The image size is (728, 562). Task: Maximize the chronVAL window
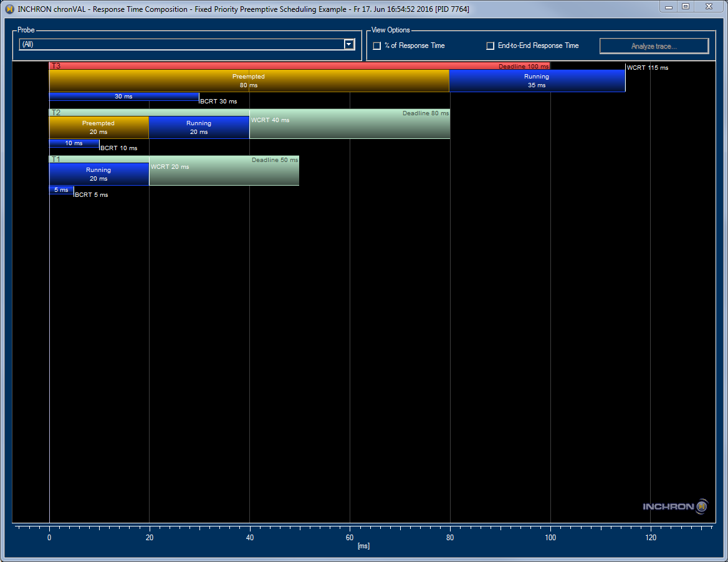tap(685, 6)
